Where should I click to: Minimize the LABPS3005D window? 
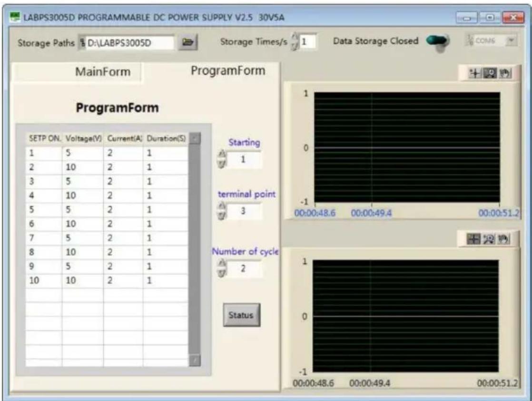tap(467, 18)
